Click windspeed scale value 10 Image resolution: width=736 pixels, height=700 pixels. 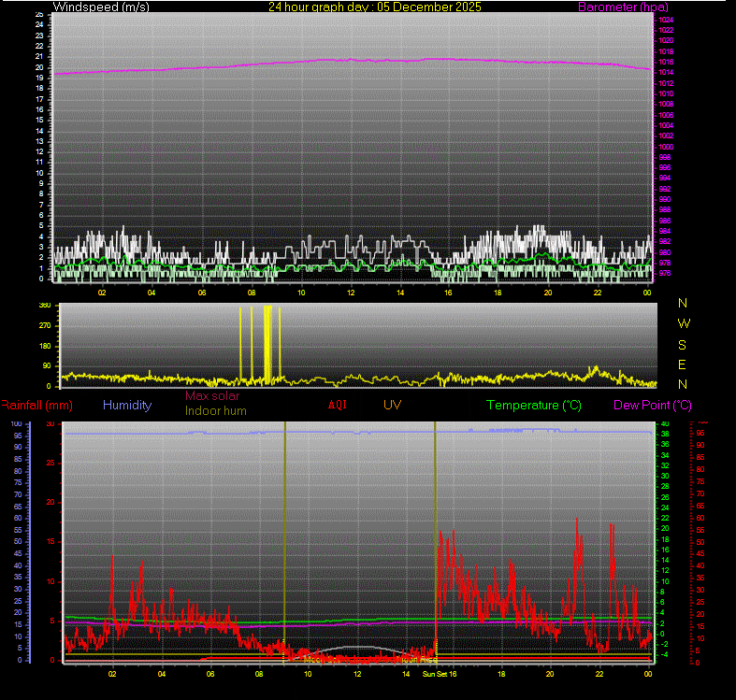pyautogui.click(x=39, y=173)
